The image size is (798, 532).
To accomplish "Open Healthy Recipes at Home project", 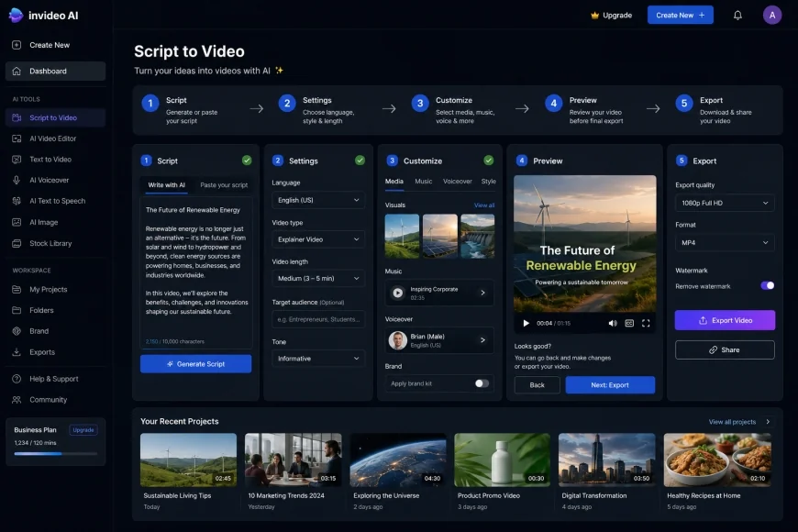I will (717, 460).
